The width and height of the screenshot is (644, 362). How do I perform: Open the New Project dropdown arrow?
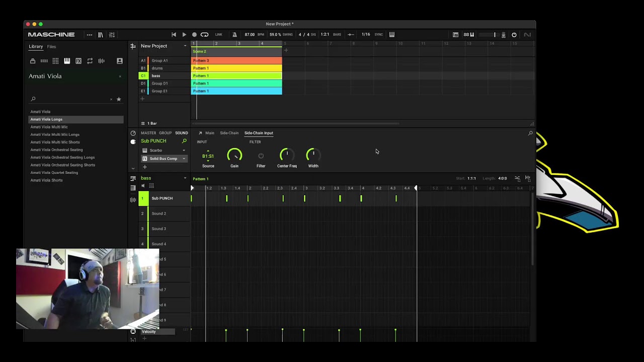tap(185, 46)
